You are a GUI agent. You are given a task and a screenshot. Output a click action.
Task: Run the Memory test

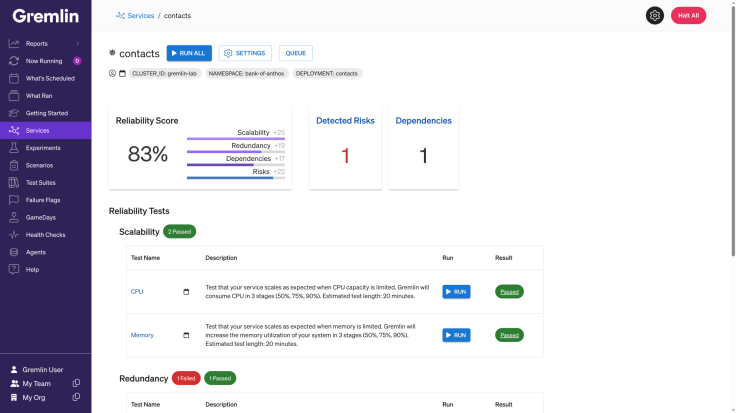point(456,335)
